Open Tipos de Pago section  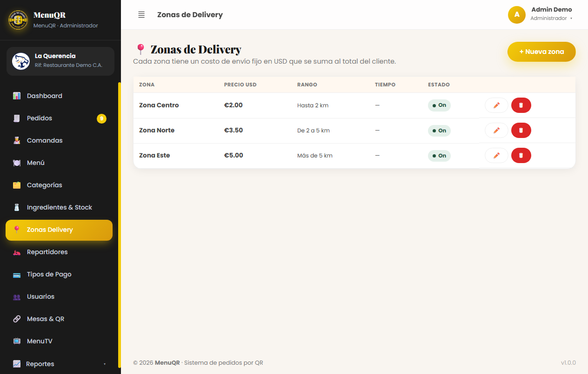point(59,274)
